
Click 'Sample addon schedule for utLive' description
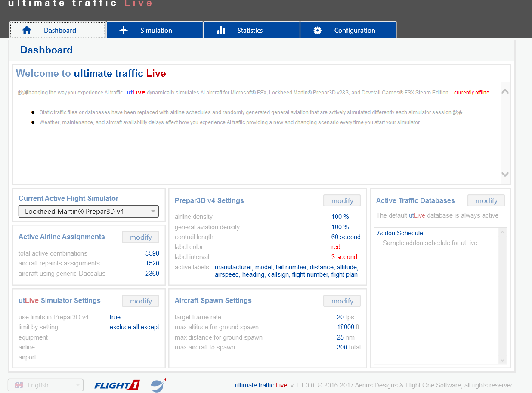point(430,243)
